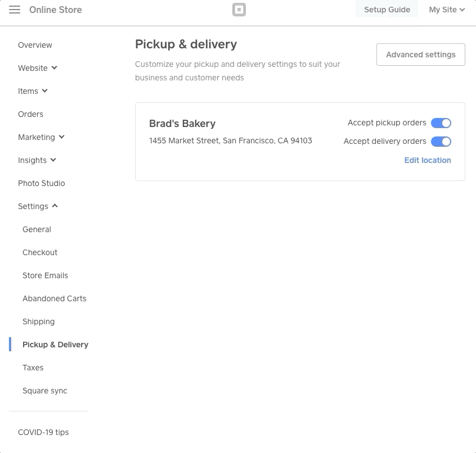Select Checkout under Settings
The image size is (476, 453).
click(40, 252)
